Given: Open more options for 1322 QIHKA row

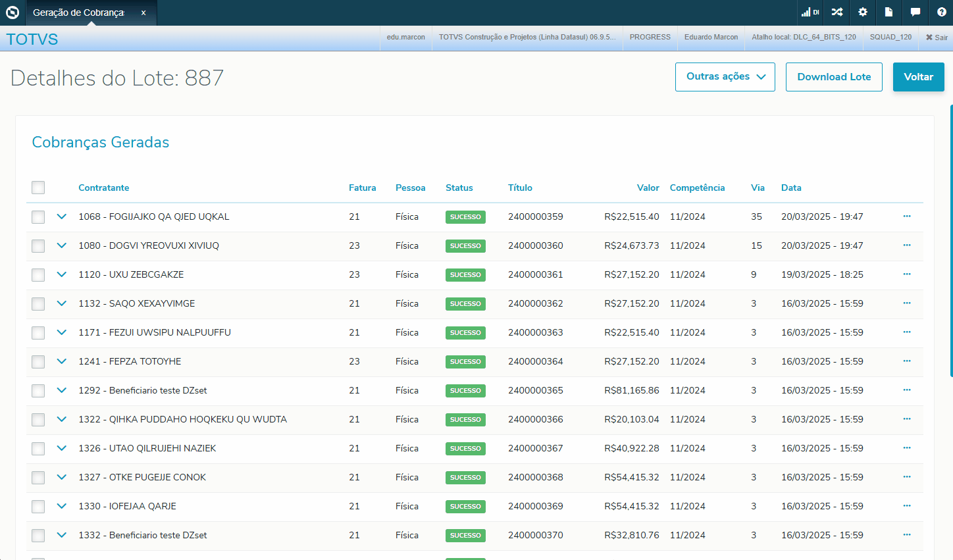Looking at the screenshot, I should [x=907, y=419].
